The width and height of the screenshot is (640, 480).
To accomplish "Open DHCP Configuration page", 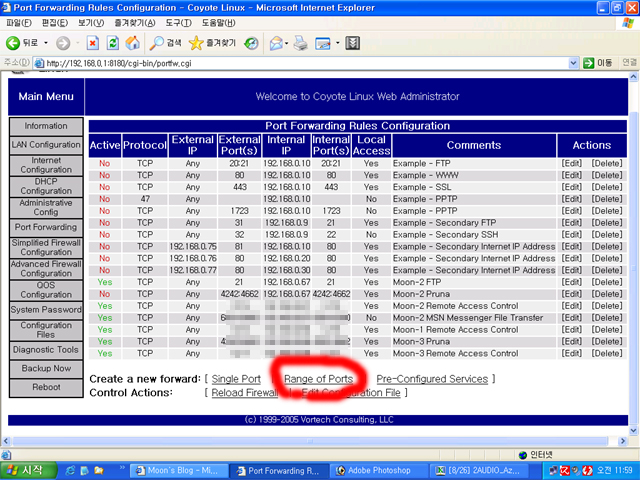I will [46, 186].
